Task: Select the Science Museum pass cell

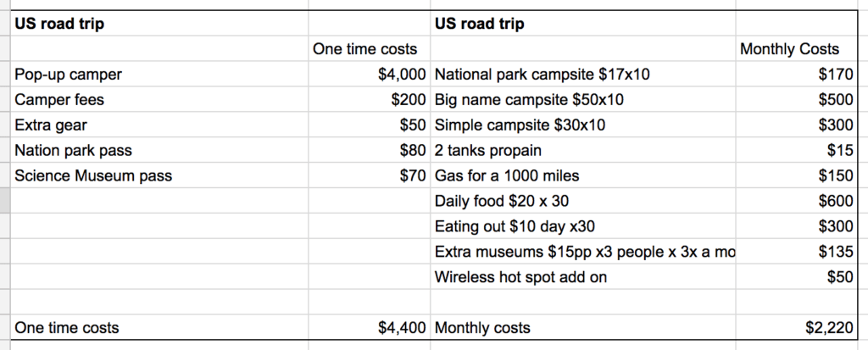Action: 93,176
